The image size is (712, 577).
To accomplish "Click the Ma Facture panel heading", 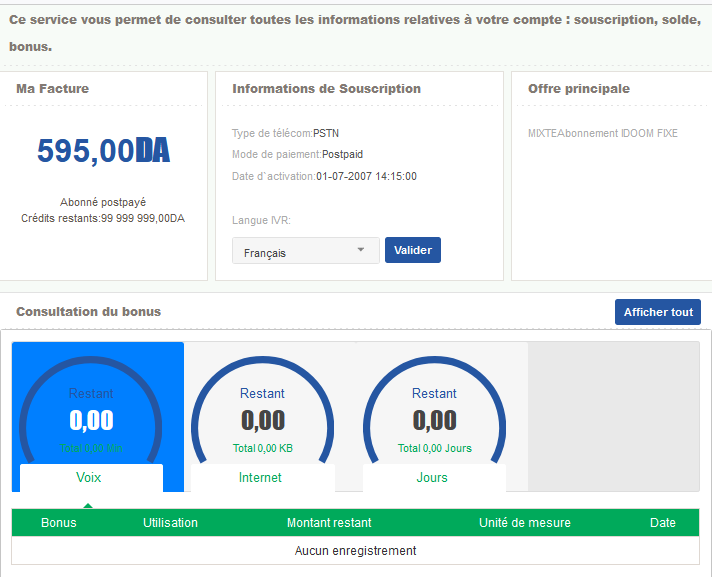I will (x=52, y=89).
